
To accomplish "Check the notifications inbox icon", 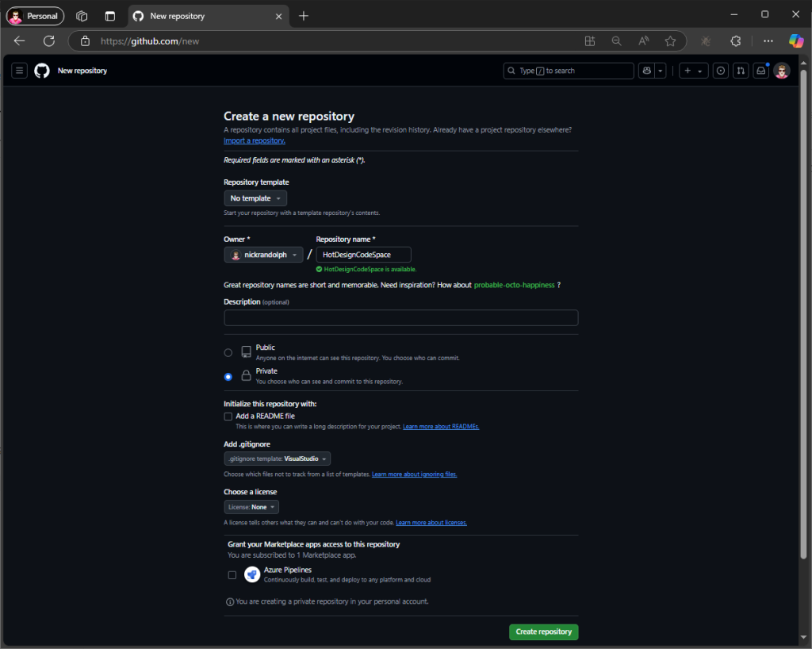I will 760,71.
